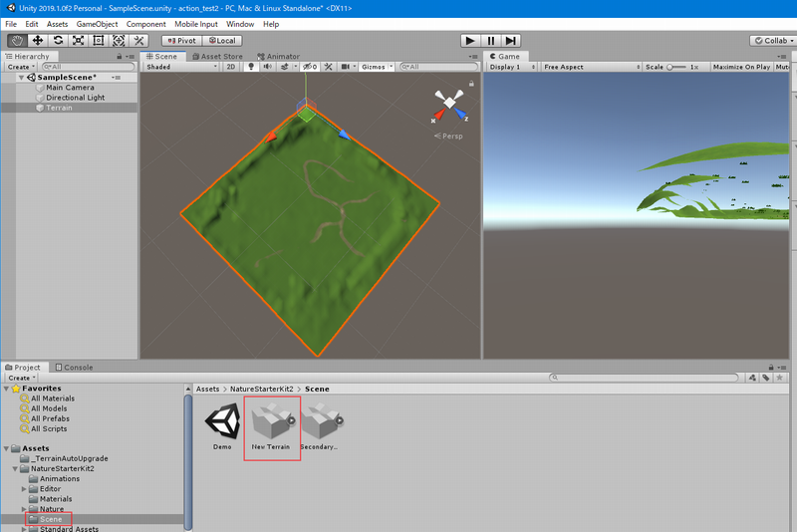Image resolution: width=797 pixels, height=532 pixels.
Task: Select Directional Light in Hierarchy
Action: pyautogui.click(x=76, y=98)
